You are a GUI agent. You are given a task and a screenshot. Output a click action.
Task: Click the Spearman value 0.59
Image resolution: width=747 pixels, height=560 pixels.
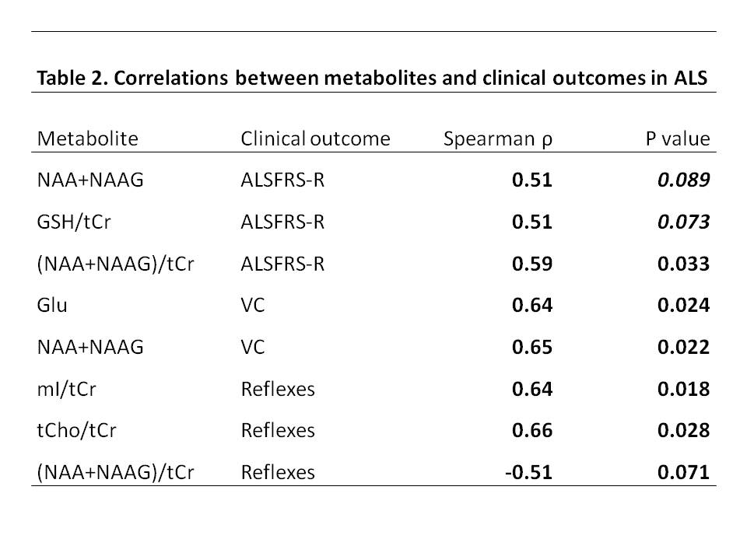pos(531,264)
